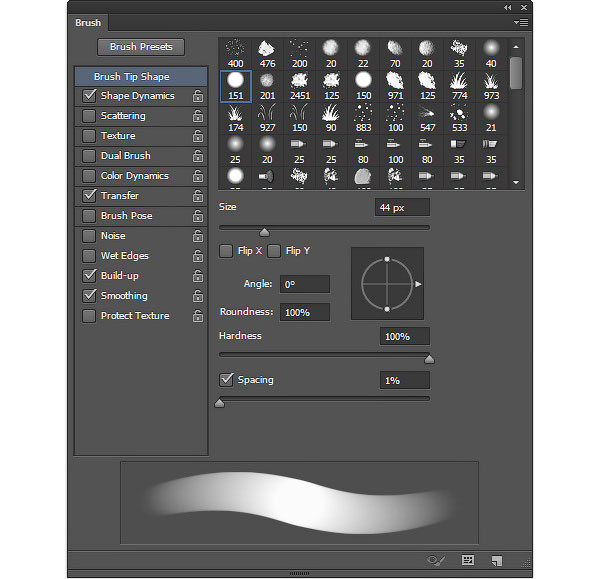
Task: Enable the Wet Edges checkbox
Action: [89, 256]
